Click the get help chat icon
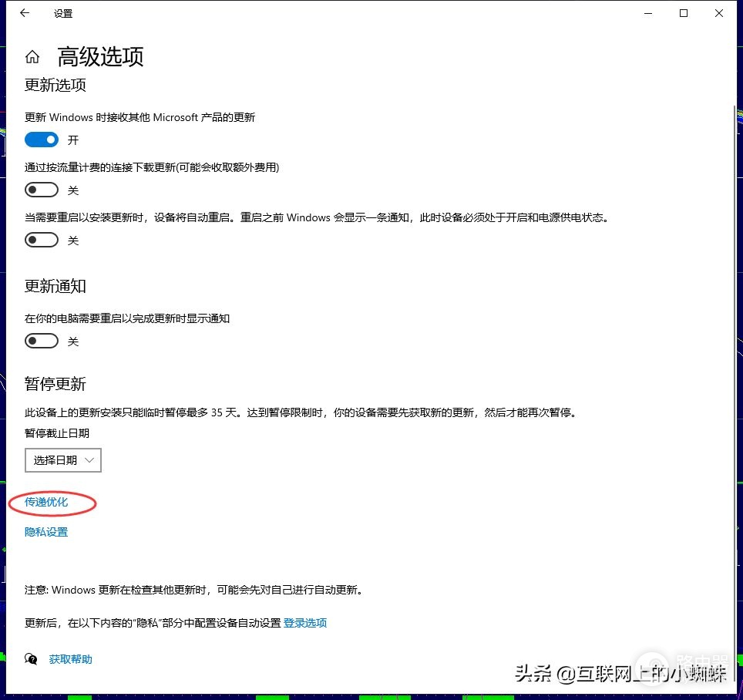 (x=31, y=659)
